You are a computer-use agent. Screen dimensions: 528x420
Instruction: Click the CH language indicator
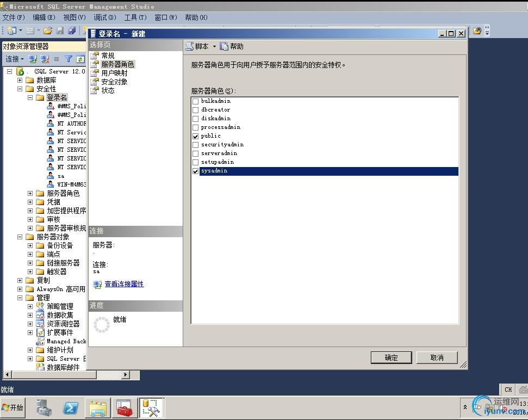pyautogui.click(x=508, y=390)
